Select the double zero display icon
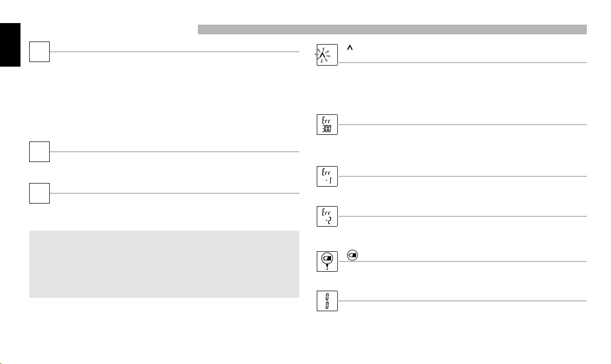The height and width of the screenshot is (364, 611). (327, 301)
